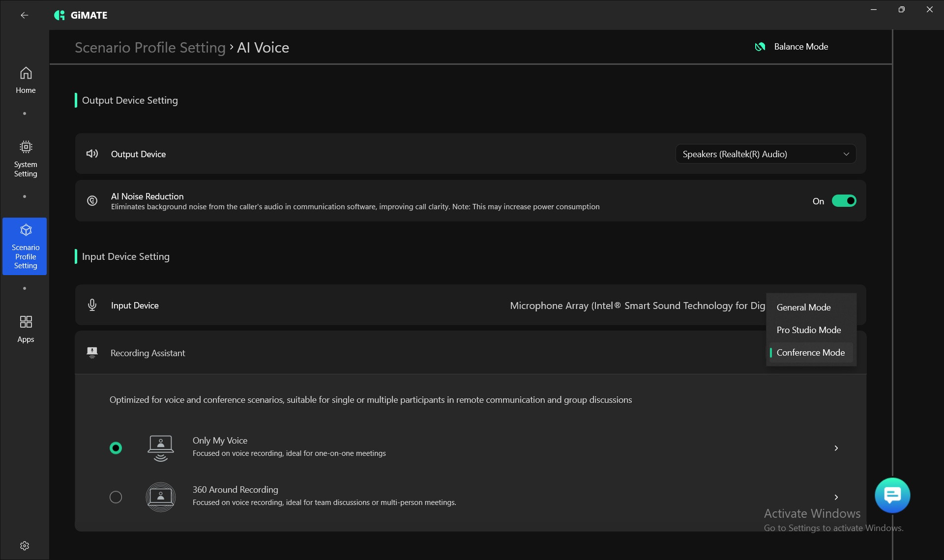Click Scenario Profile Setting breadcrumb link

pyautogui.click(x=150, y=48)
